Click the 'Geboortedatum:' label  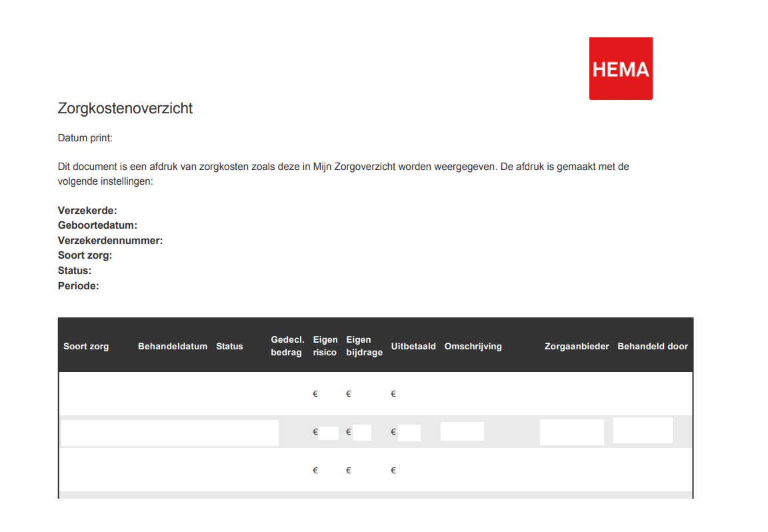(97, 225)
